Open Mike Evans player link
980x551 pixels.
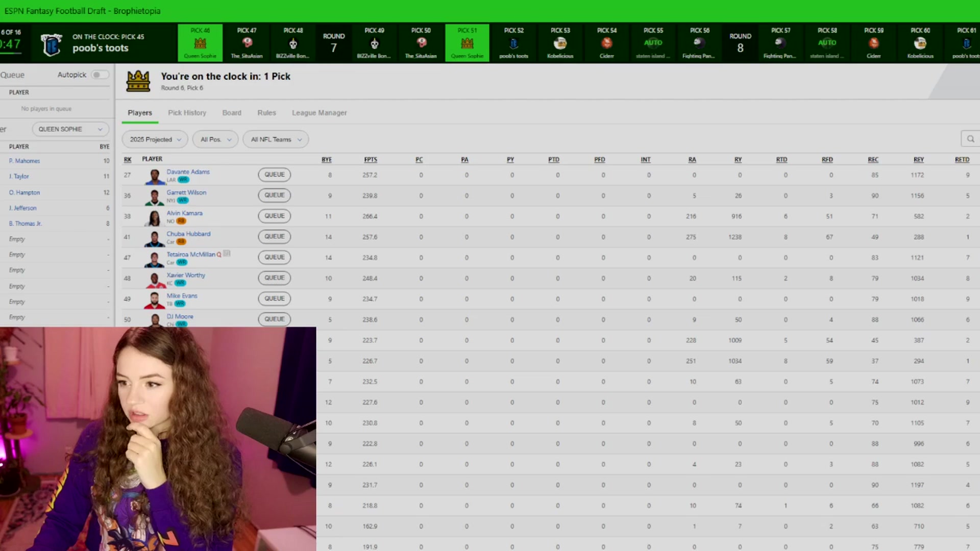tap(182, 295)
